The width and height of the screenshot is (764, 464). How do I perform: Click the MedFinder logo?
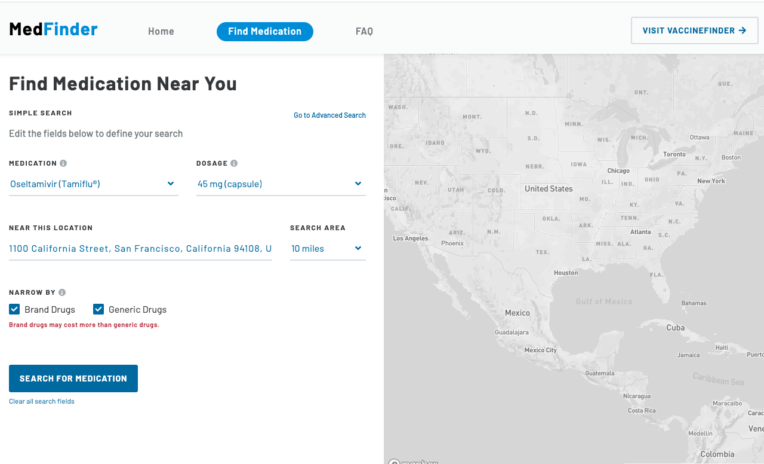tap(53, 30)
